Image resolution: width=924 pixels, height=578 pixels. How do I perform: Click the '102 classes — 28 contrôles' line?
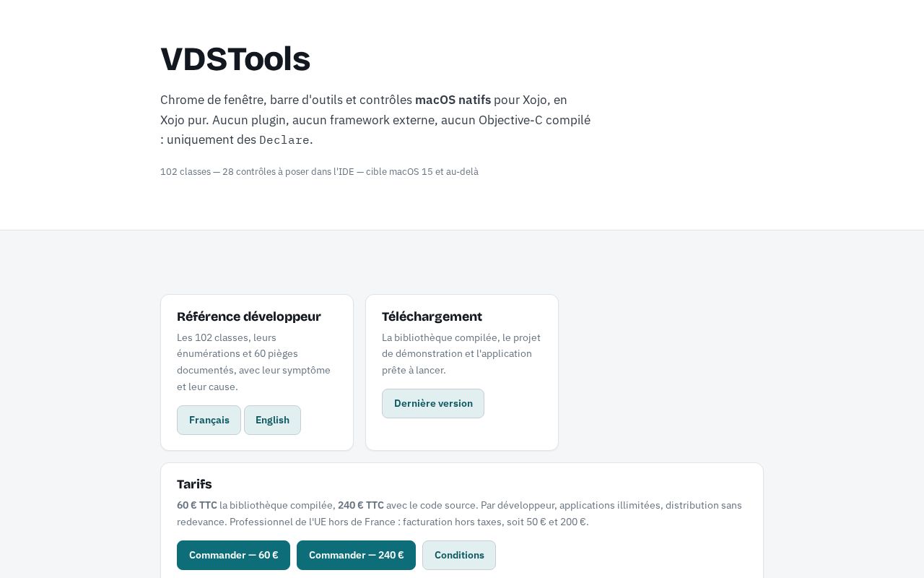click(319, 172)
